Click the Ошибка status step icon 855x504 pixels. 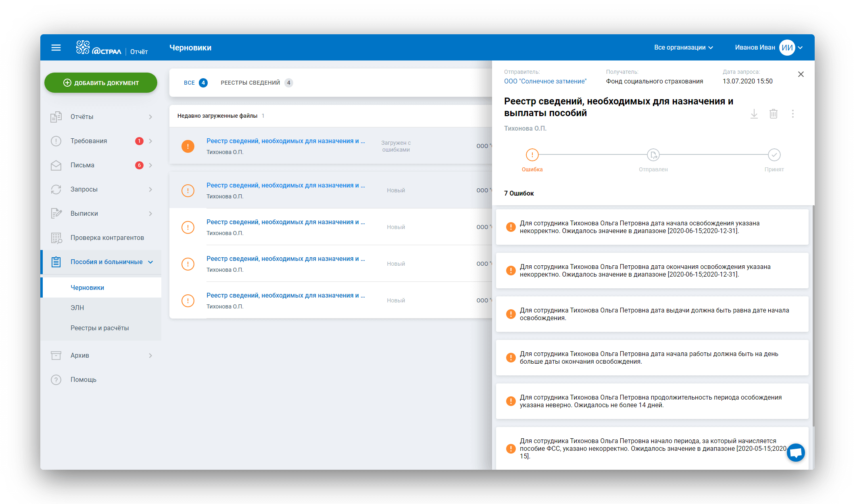[x=532, y=155]
